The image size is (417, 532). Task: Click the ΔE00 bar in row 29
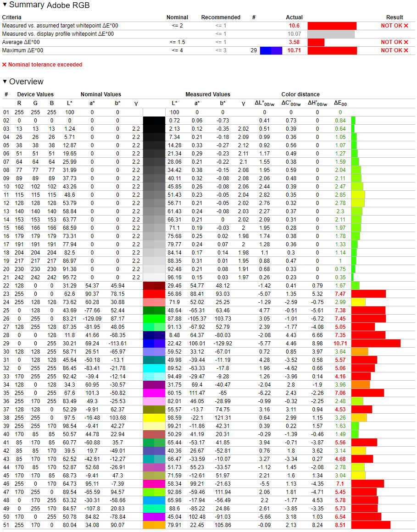pos(376,344)
